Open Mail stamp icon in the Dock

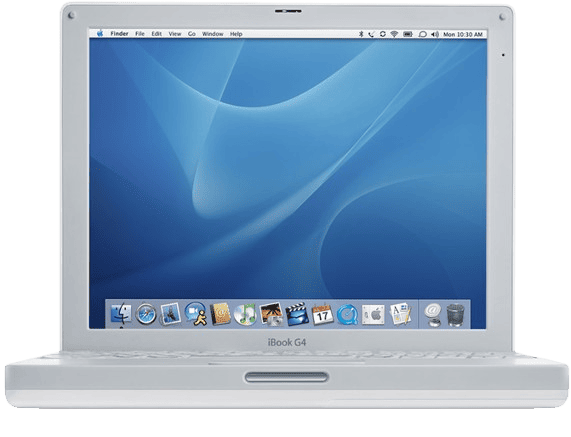[171, 314]
